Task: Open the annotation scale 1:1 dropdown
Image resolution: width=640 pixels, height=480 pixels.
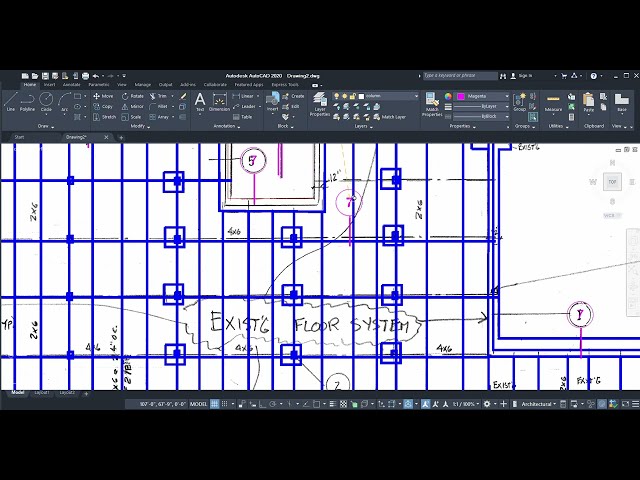Action: [465, 404]
